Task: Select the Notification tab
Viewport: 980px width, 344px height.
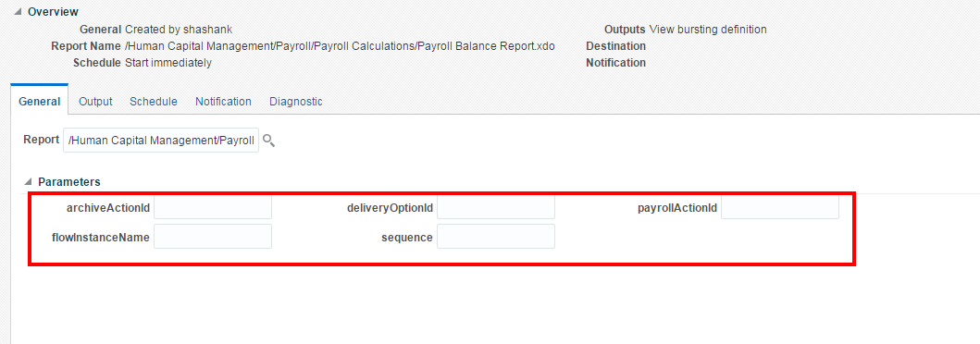Action: 223,101
